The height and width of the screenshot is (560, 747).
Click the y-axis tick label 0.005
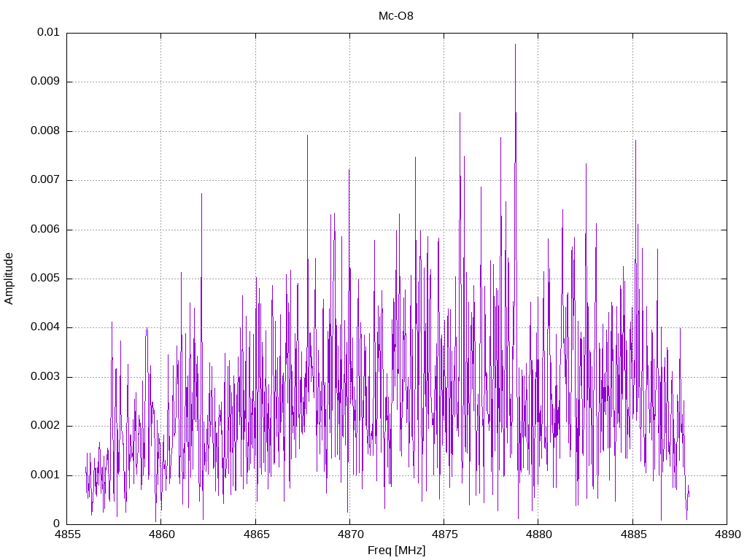pyautogui.click(x=46, y=279)
